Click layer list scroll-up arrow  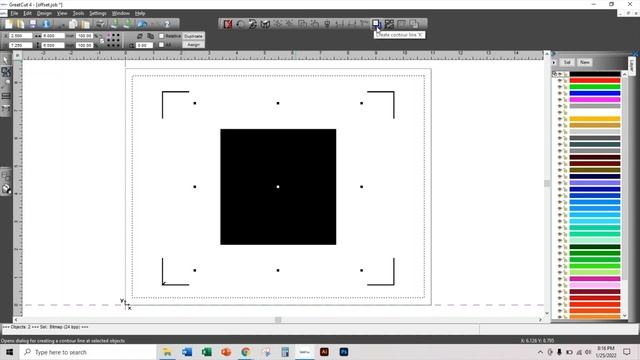[x=624, y=74]
